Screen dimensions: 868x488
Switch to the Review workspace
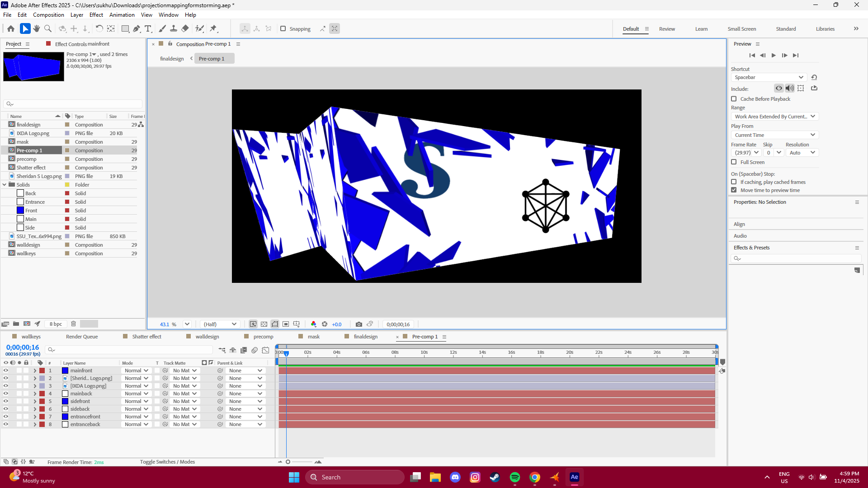pos(667,28)
